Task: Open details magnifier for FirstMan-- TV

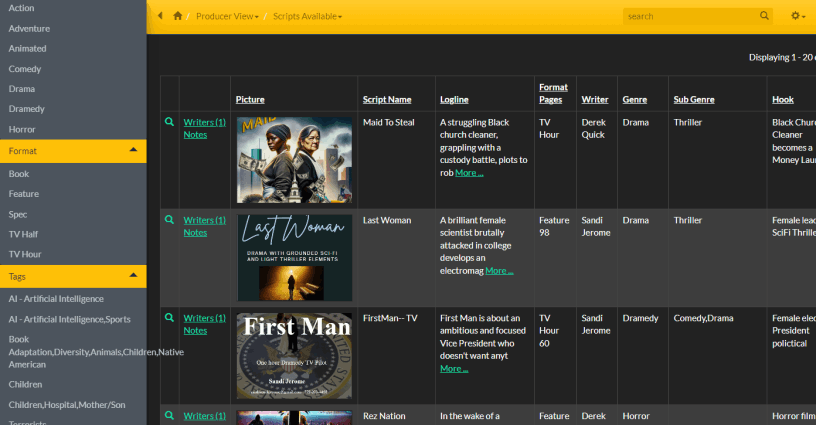Action: 169,317
